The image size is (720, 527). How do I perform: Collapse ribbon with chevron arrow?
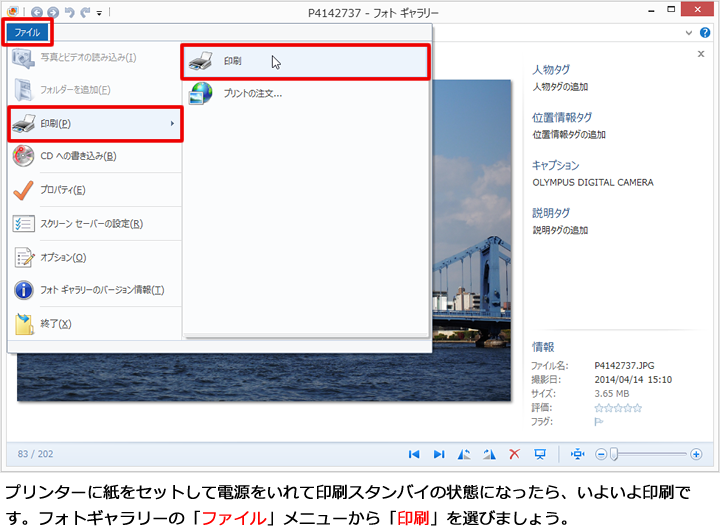tap(689, 33)
